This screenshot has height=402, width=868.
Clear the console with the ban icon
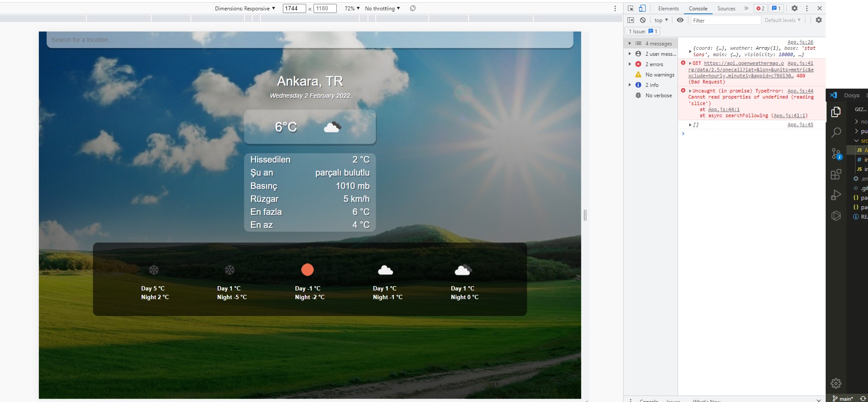tap(643, 20)
